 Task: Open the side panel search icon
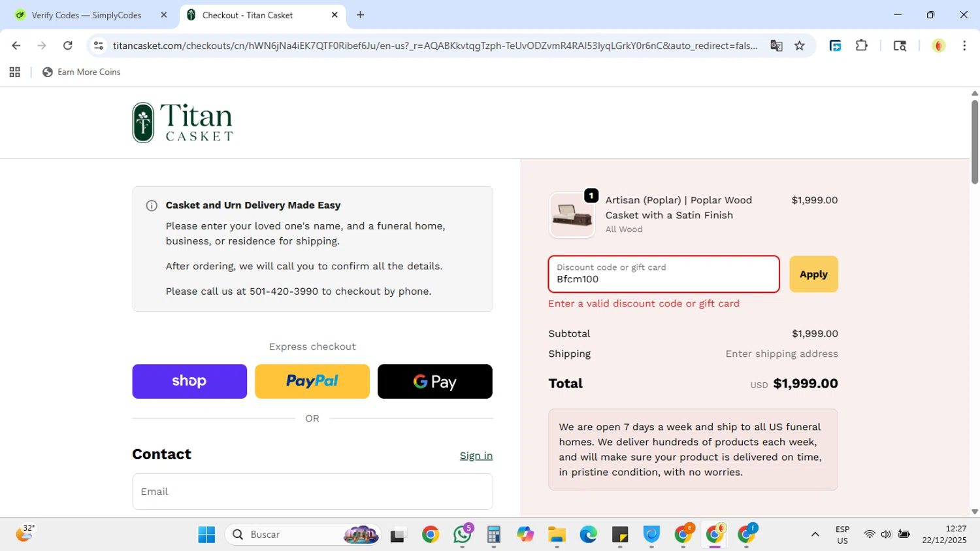[x=900, y=46]
